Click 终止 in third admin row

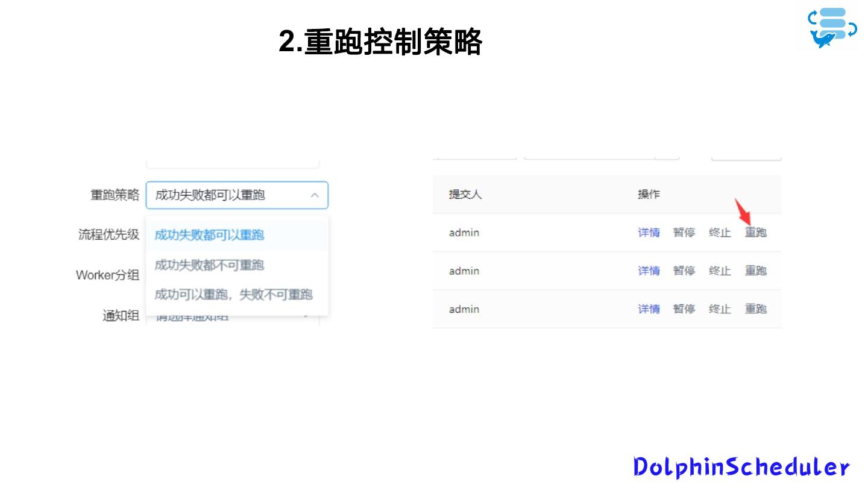coord(720,309)
